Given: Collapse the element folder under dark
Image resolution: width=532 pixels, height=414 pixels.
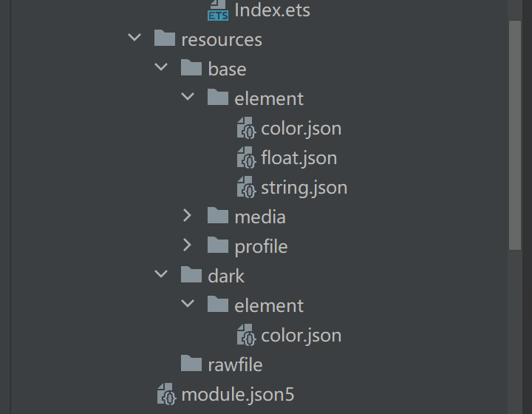Looking at the screenshot, I should (x=188, y=305).
